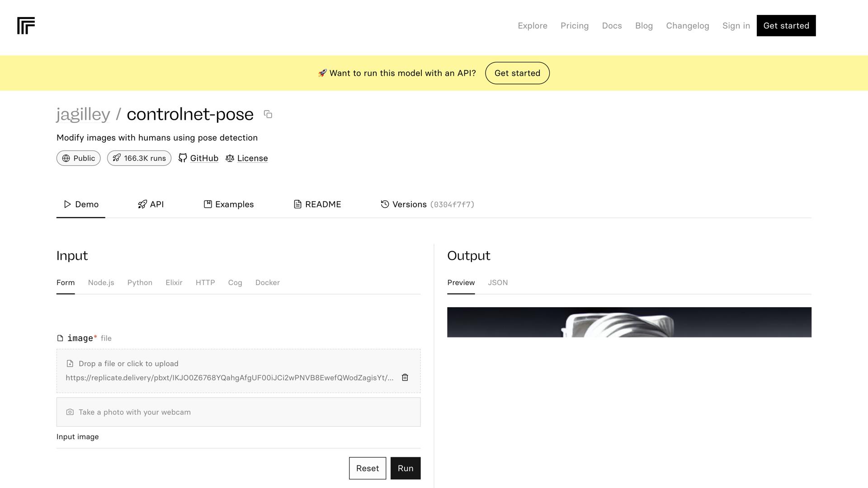View the Versions tab
This screenshot has width=868, height=488.
pyautogui.click(x=427, y=204)
